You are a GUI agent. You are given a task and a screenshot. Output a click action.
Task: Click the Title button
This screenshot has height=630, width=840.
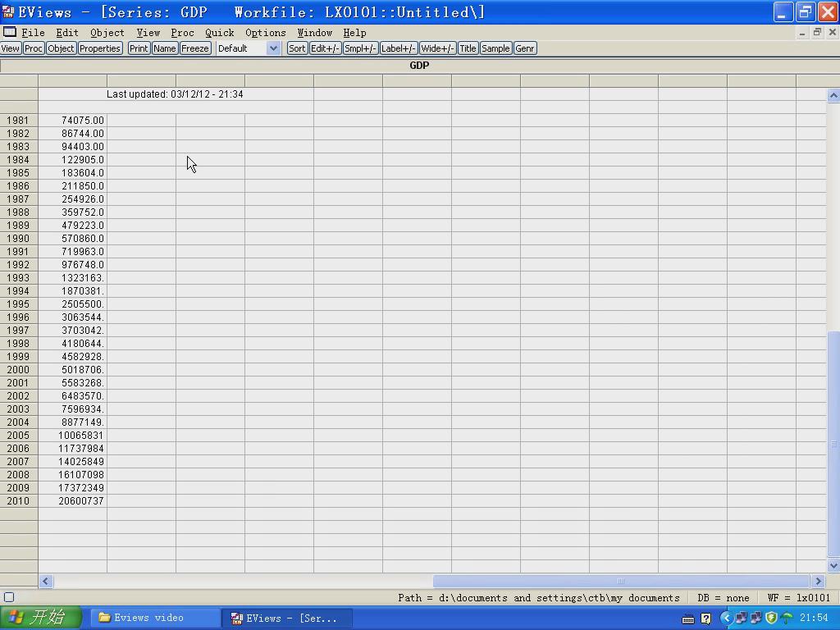(468, 48)
